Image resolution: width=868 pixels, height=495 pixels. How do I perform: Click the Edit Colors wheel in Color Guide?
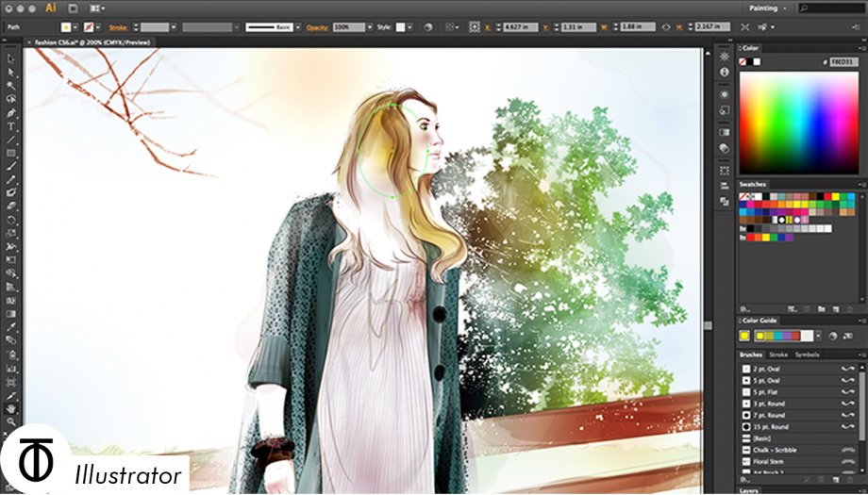pyautogui.click(x=832, y=336)
